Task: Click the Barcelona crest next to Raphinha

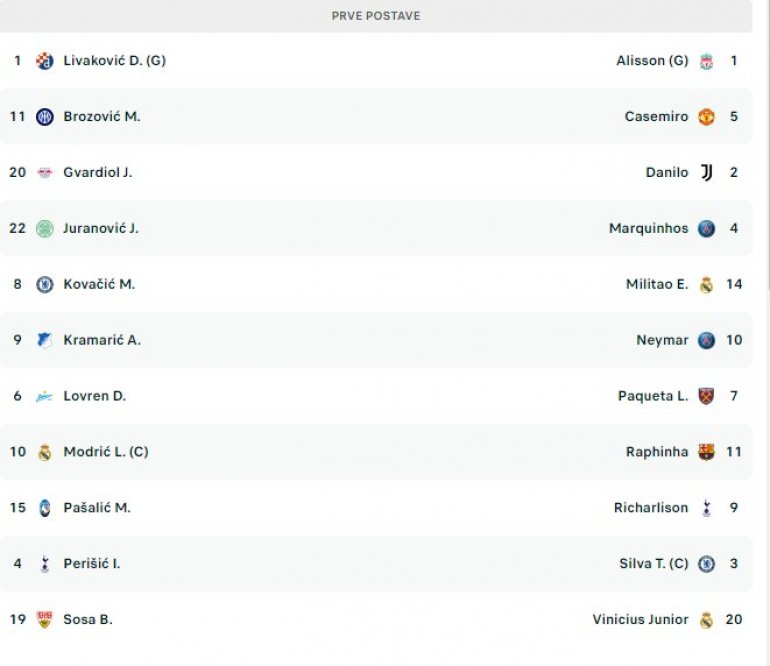Action: coord(707,452)
